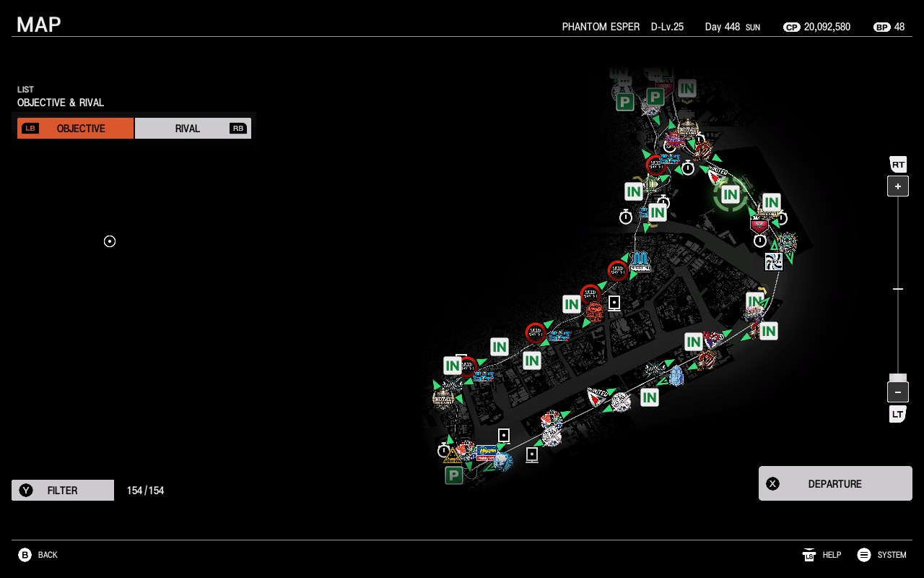Image resolution: width=924 pixels, height=578 pixels.
Task: Select the lone IN marker on the south road
Action: [650, 397]
